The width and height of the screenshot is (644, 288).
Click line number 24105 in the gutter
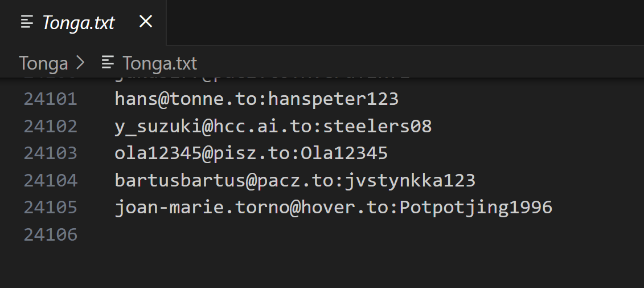tap(50, 208)
